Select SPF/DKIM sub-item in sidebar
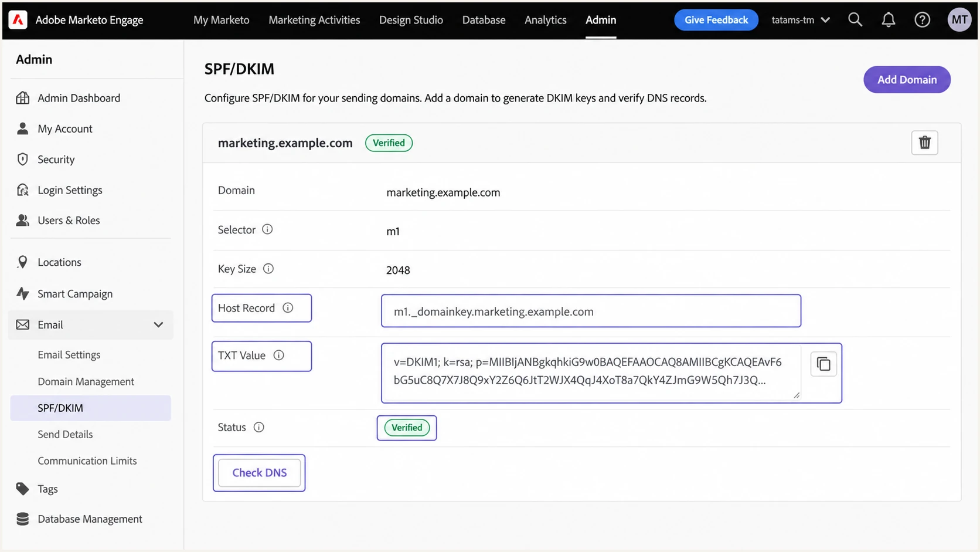Image resolution: width=980 pixels, height=552 pixels. (x=91, y=408)
